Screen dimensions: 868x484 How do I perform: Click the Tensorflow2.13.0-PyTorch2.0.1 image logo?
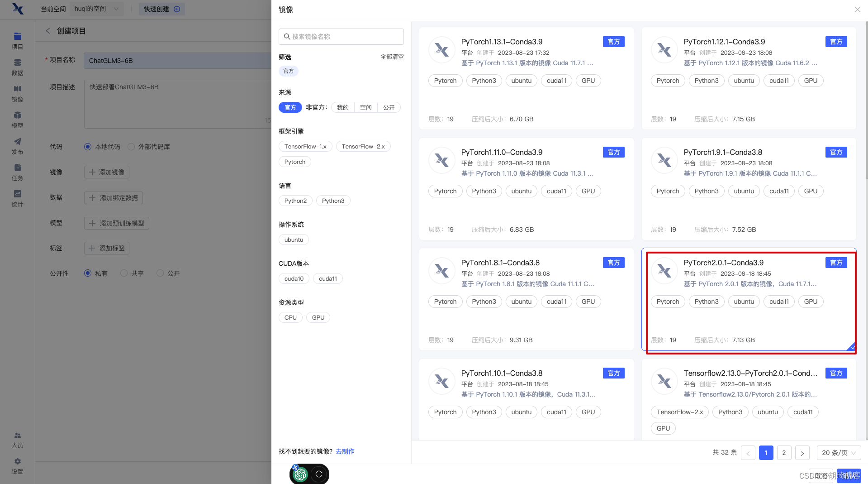pos(664,381)
